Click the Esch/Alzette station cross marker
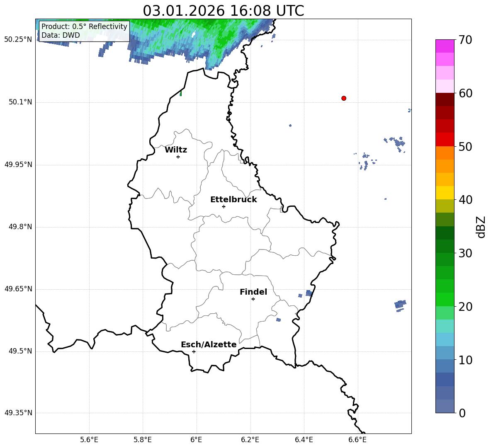The width and height of the screenshot is (491, 448). 194,351
